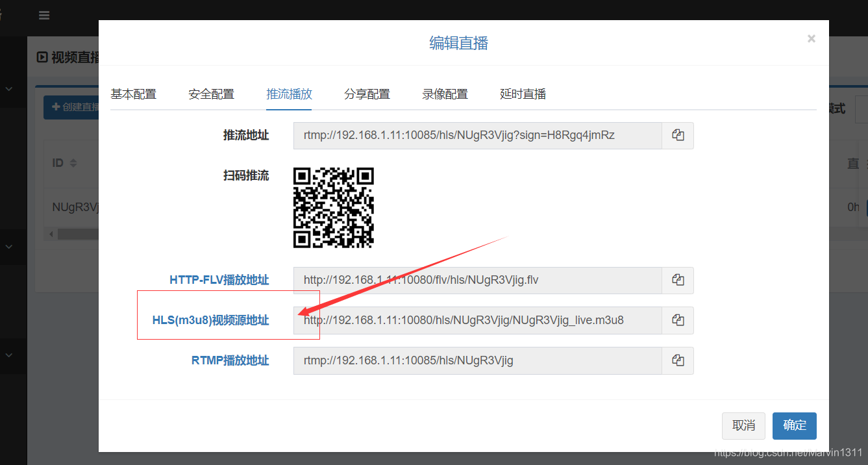Copy the HLS(m3u8)视频源地址 URL
The image size is (868, 465).
(678, 320)
